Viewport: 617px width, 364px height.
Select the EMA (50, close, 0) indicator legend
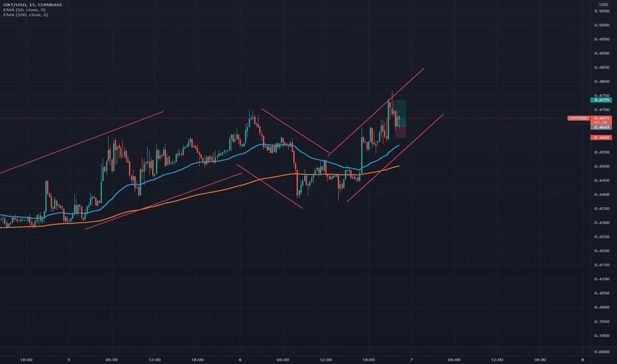[24, 10]
